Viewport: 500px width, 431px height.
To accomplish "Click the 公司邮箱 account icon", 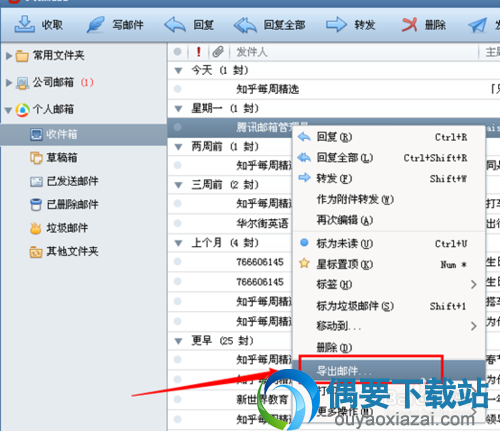I will tap(22, 83).
